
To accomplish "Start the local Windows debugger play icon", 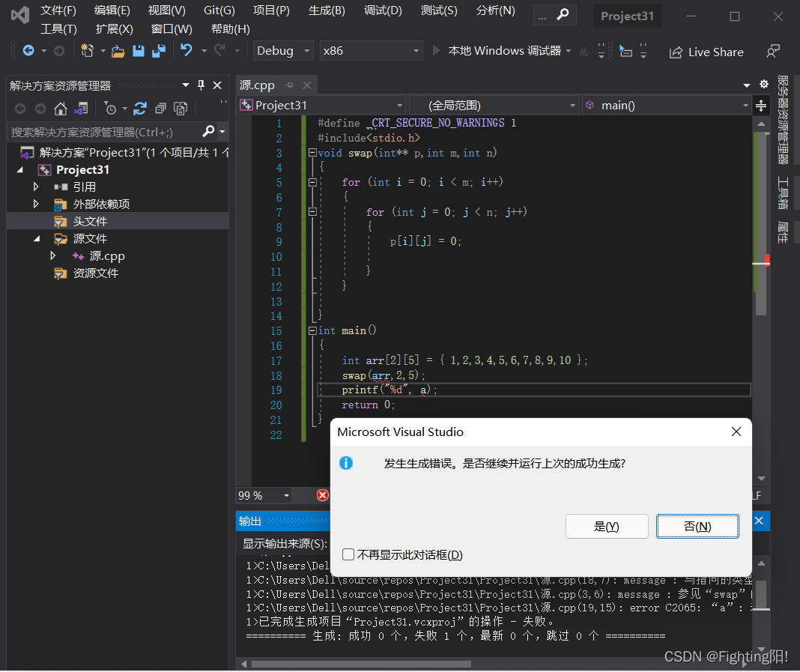I will tap(436, 50).
